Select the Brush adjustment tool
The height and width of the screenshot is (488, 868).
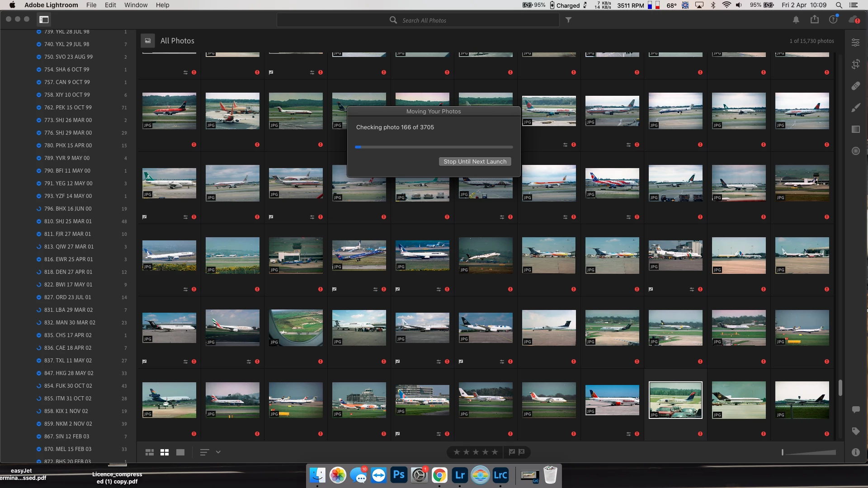(855, 108)
